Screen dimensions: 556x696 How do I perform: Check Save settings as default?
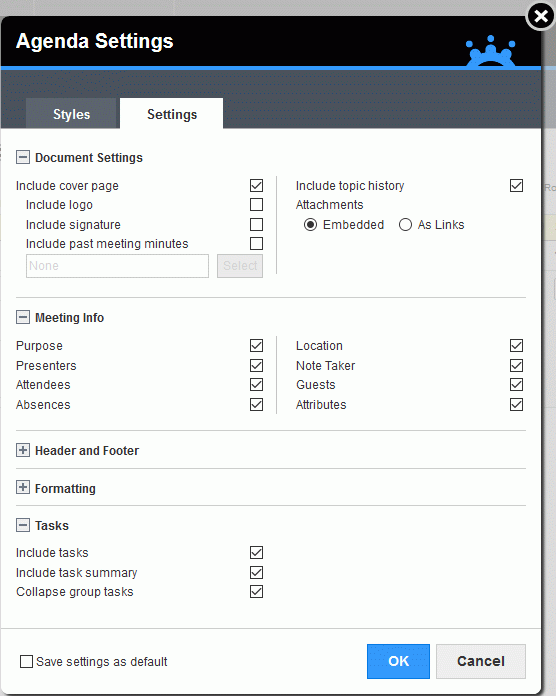coord(27,661)
